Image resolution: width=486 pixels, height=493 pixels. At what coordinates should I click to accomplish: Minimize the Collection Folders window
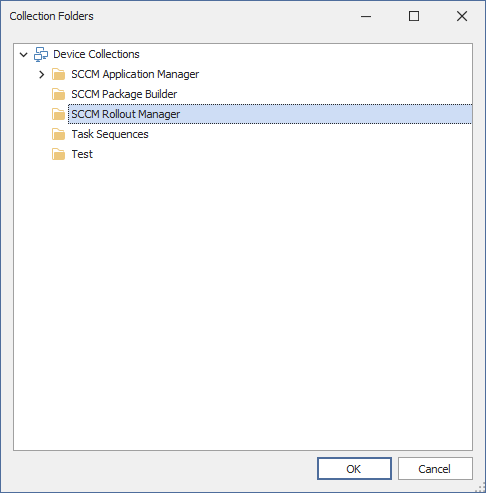pyautogui.click(x=366, y=16)
